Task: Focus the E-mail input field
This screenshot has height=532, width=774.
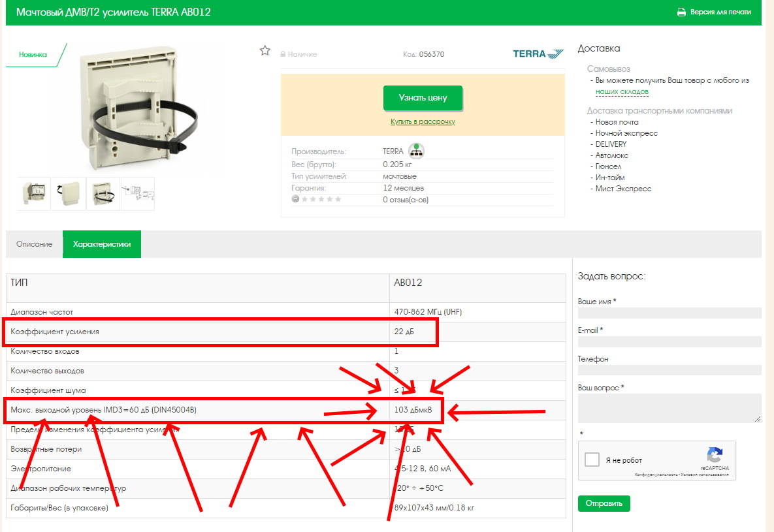Action: click(x=669, y=341)
